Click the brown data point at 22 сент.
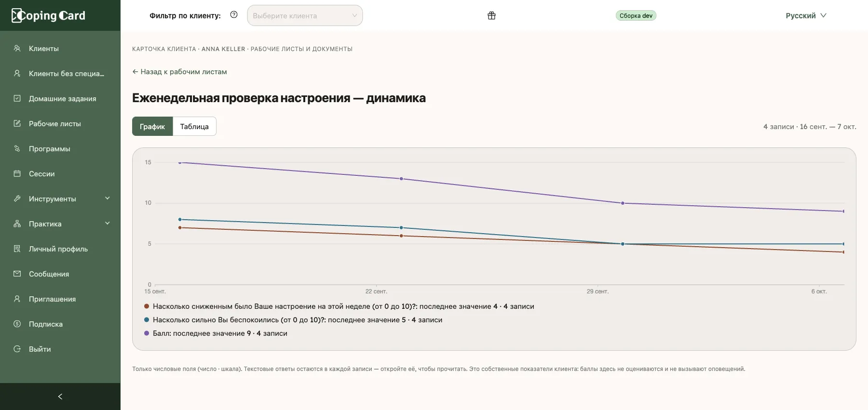Image resolution: width=868 pixels, height=410 pixels. click(401, 236)
